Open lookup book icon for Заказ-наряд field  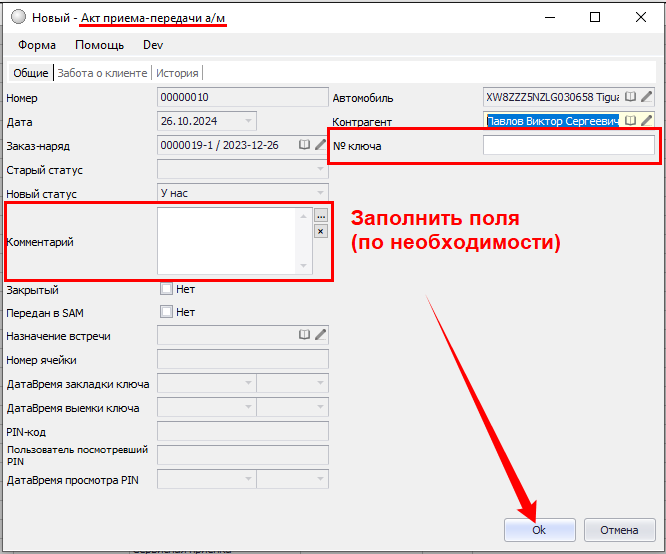[x=305, y=145]
